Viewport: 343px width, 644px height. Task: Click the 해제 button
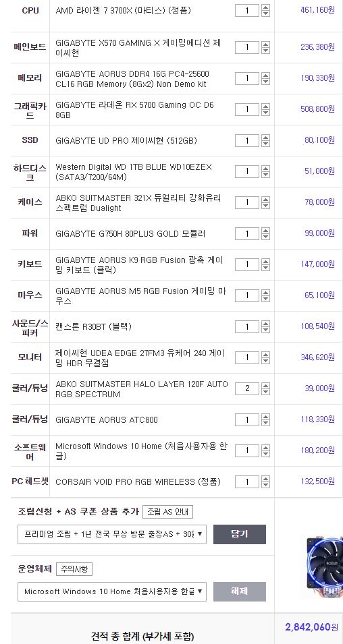pos(240,591)
